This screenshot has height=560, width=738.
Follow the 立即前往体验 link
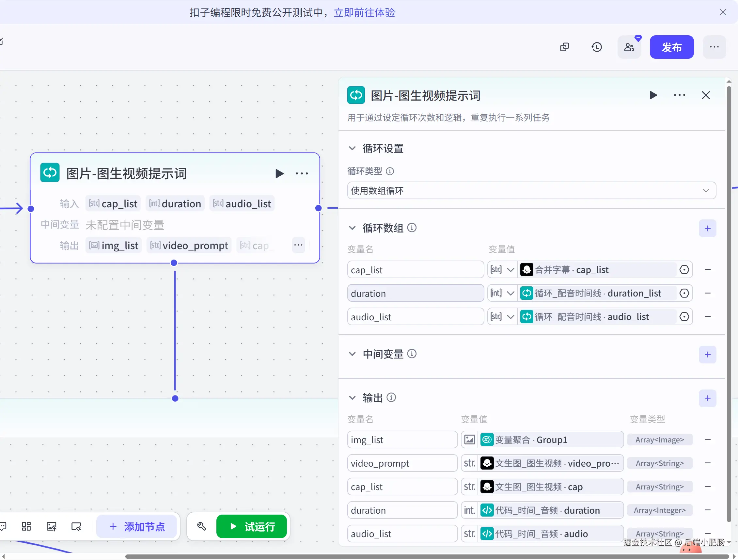pos(364,13)
